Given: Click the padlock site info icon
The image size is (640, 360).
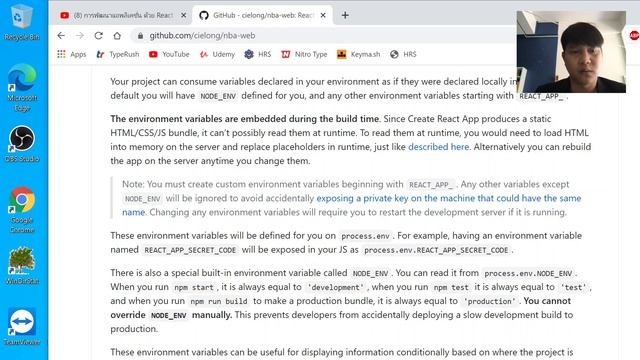Looking at the screenshot, I should (140, 36).
